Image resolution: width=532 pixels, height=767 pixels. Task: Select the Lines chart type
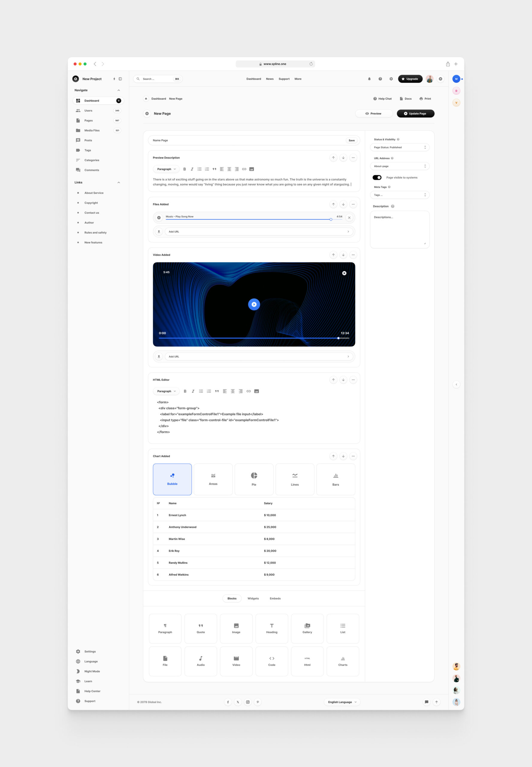tap(295, 479)
